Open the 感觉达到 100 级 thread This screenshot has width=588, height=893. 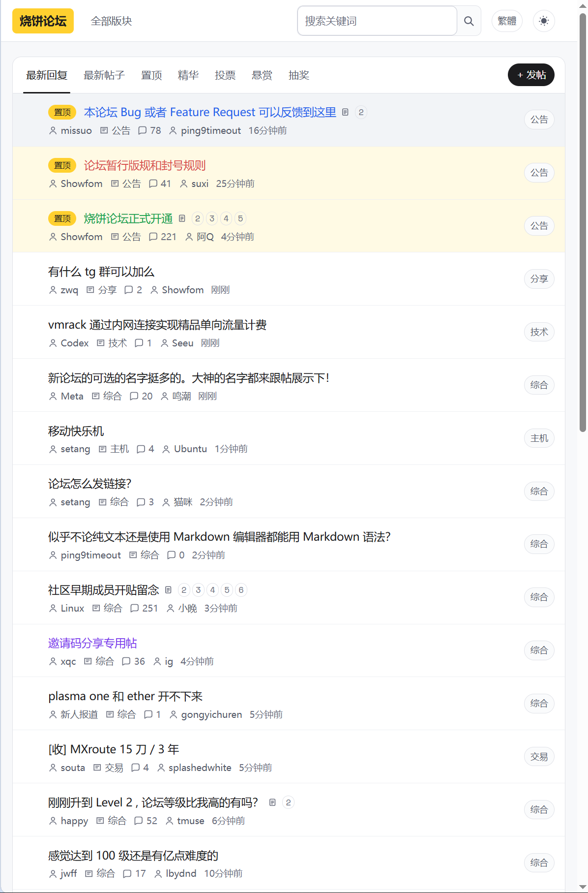click(133, 856)
